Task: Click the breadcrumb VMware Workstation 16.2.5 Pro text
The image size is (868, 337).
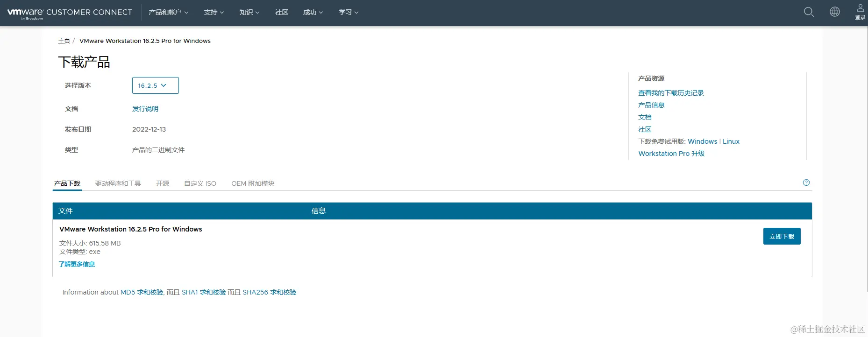Action: (145, 41)
